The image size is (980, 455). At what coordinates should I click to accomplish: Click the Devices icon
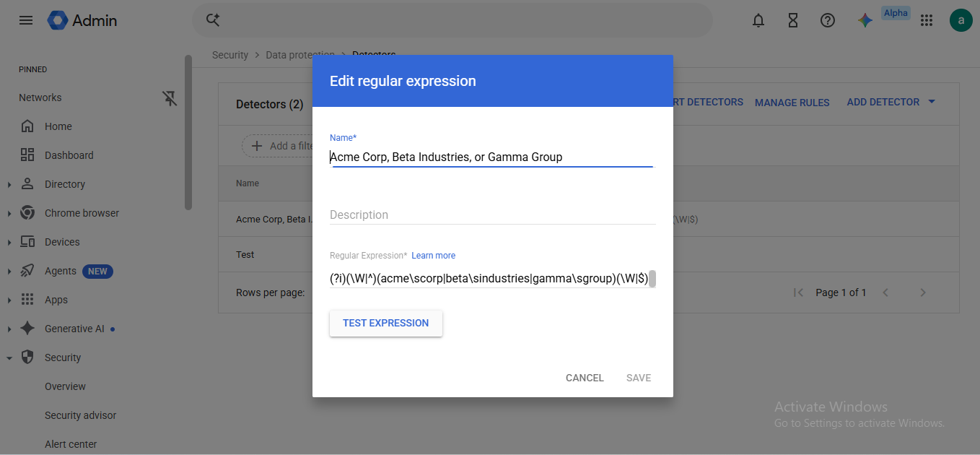[27, 242]
